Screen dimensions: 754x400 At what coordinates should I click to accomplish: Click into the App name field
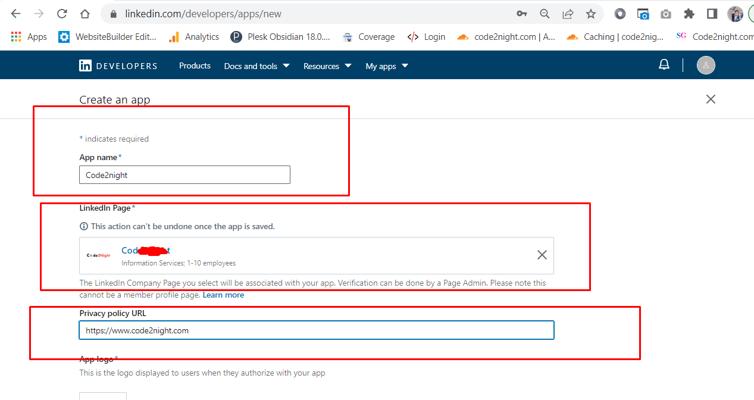[185, 175]
